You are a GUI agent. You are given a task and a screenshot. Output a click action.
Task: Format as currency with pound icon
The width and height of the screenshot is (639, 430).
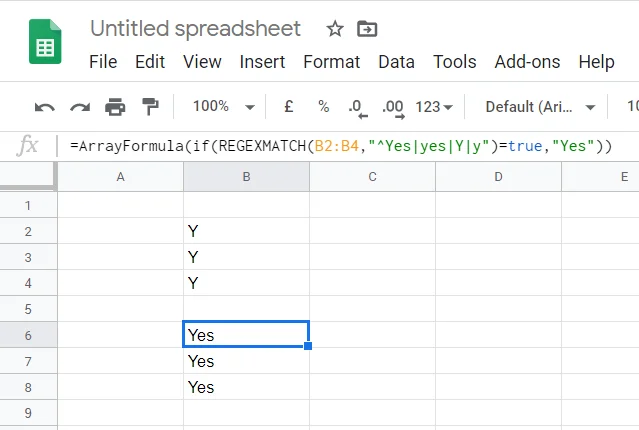[289, 106]
